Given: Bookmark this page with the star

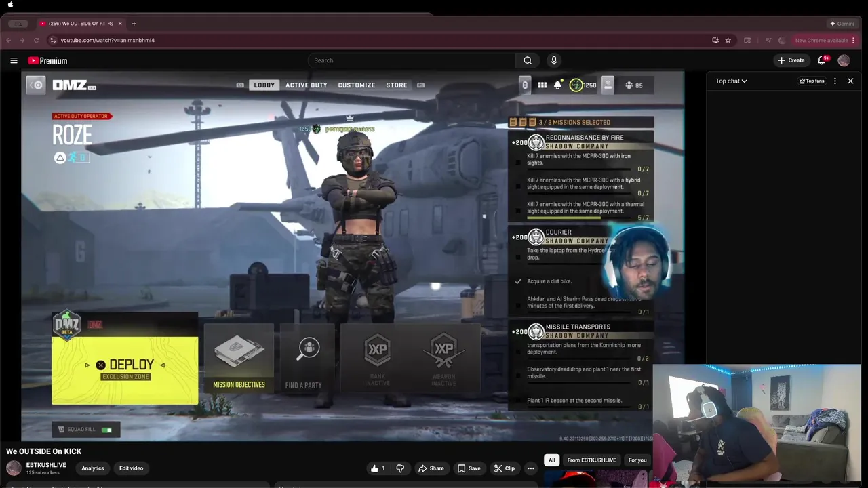Looking at the screenshot, I should point(728,40).
